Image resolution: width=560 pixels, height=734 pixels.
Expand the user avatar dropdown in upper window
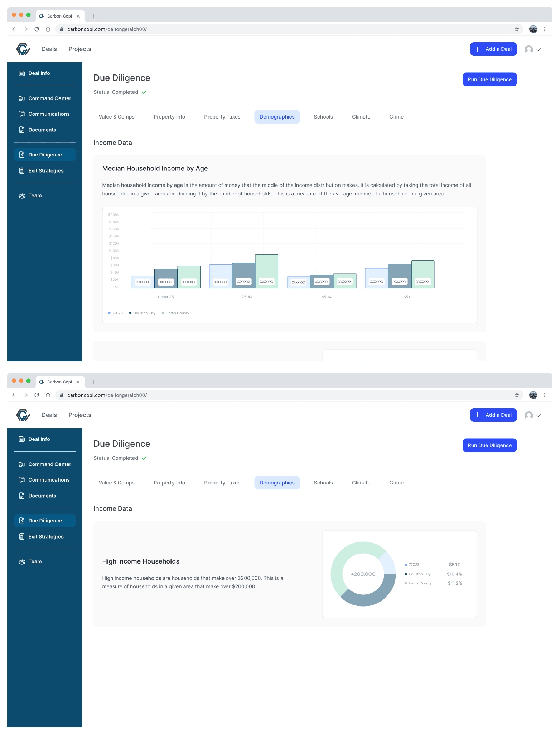pos(533,49)
